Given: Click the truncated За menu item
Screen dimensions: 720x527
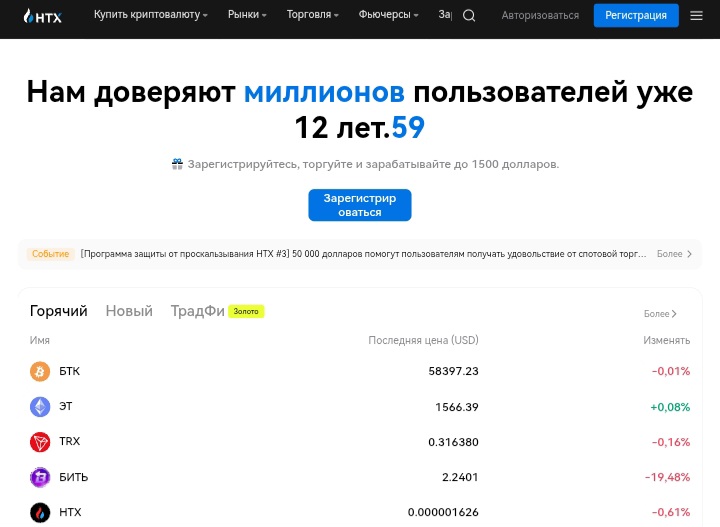Looking at the screenshot, I should click(445, 15).
